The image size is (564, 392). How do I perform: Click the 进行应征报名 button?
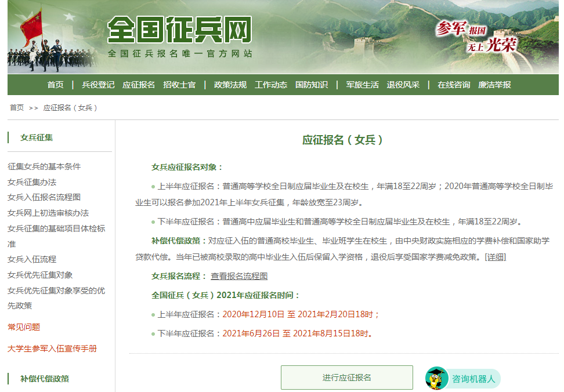coord(346,378)
